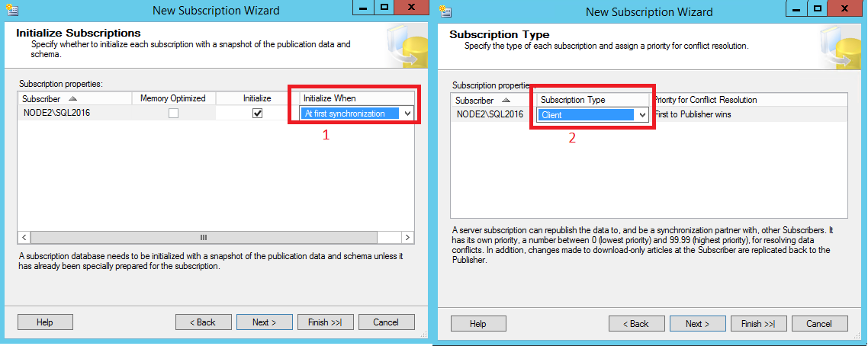The width and height of the screenshot is (868, 346).
Task: Maximize the Initialize Subscriptions wizard window
Action: click(384, 7)
